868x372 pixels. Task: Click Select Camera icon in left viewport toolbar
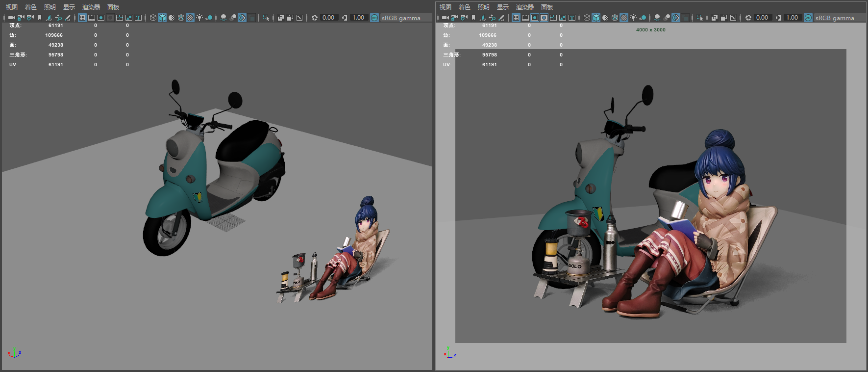(11, 18)
